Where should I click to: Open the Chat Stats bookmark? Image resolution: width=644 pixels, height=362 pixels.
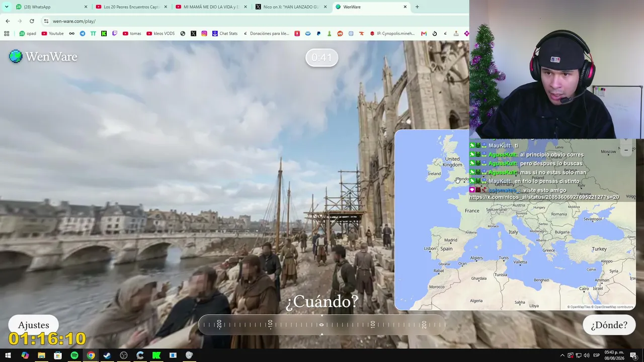click(x=225, y=34)
